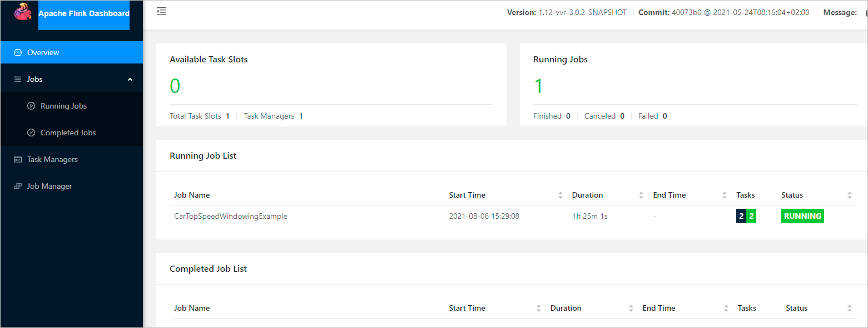Viewport: 868px width, 328px height.
Task: Toggle sorting on the End Time column
Action: (724, 195)
